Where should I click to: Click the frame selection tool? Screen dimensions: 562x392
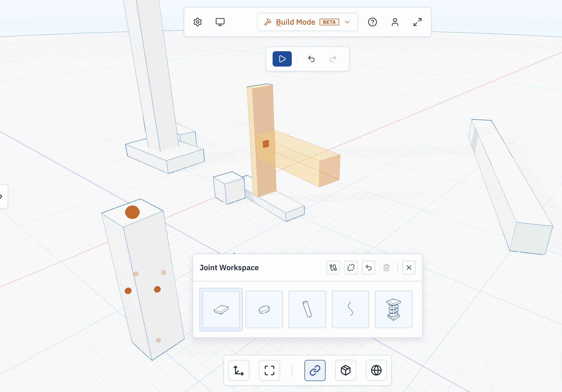pyautogui.click(x=269, y=370)
